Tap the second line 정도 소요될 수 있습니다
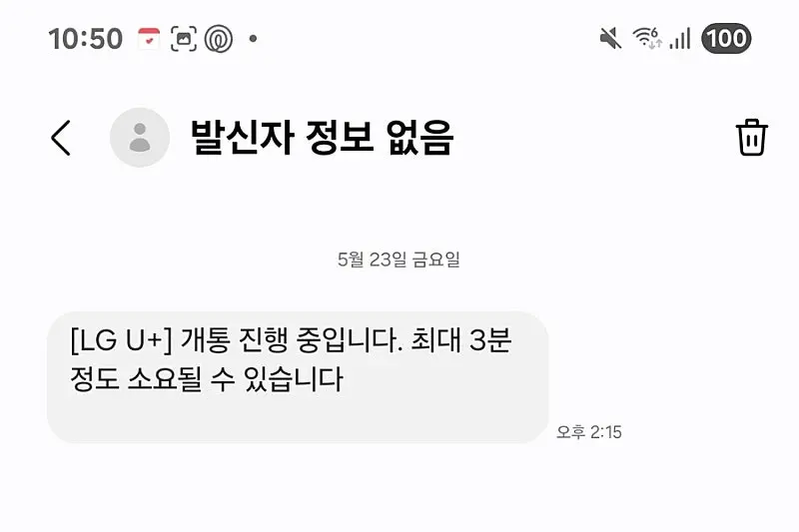799x532 pixels. coord(207,379)
